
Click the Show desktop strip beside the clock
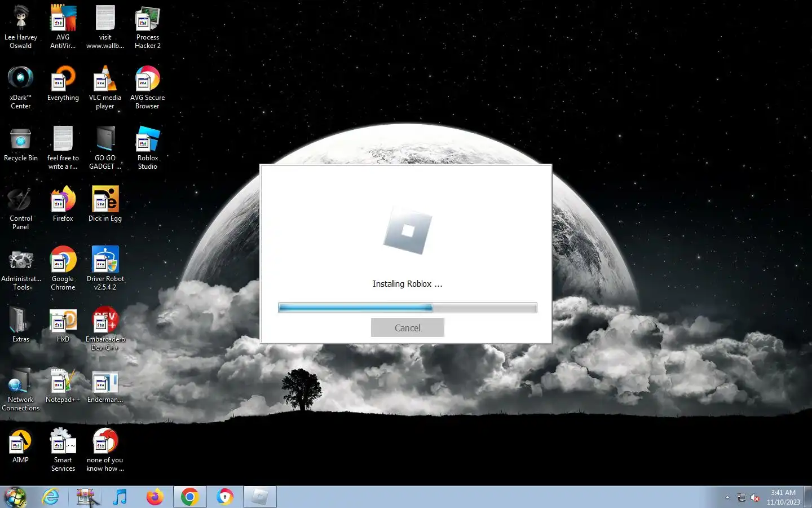click(x=808, y=497)
